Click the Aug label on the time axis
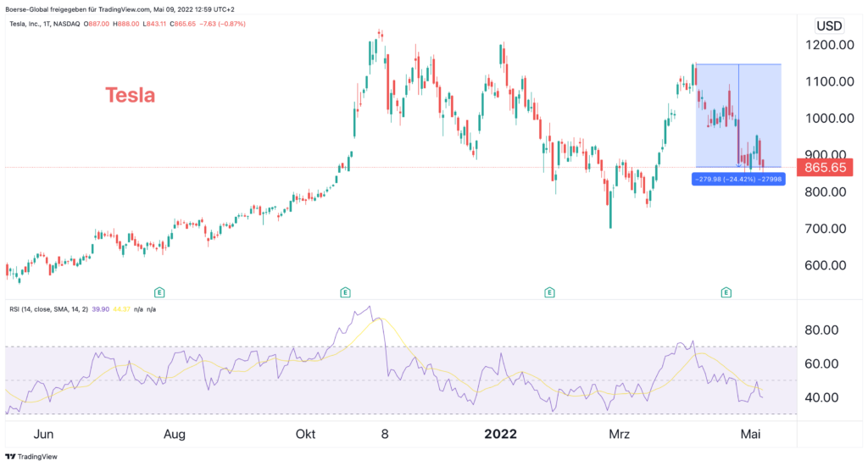This screenshot has width=868, height=466. click(x=175, y=434)
